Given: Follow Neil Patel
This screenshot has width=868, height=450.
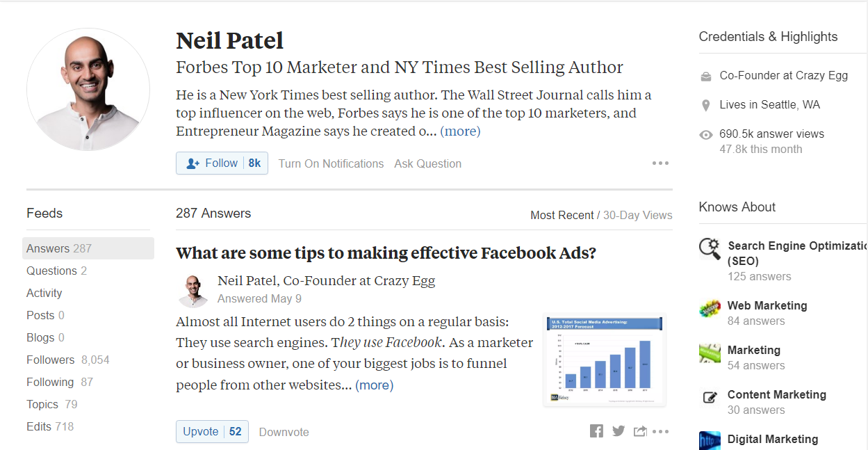Looking at the screenshot, I should pyautogui.click(x=222, y=163).
